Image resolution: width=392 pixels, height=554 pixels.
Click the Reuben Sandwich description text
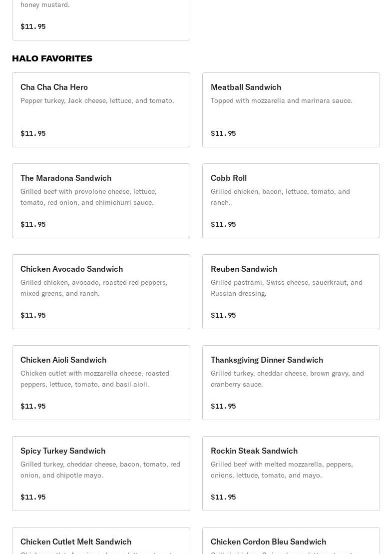coord(287,288)
